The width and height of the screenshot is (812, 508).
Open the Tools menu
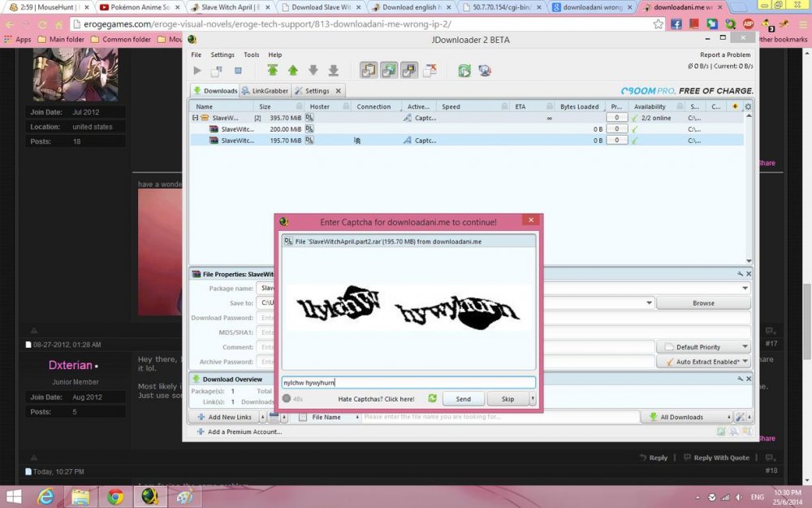(x=252, y=54)
